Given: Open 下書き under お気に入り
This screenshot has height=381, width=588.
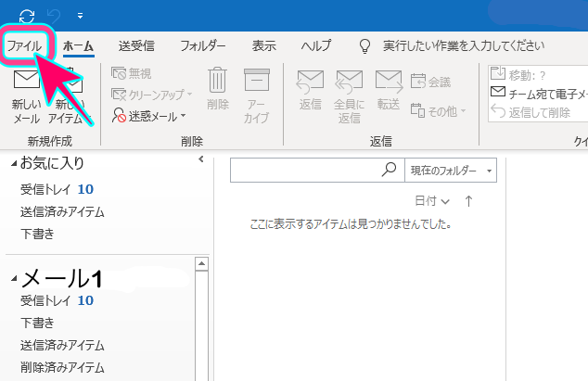Looking at the screenshot, I should [x=37, y=234].
